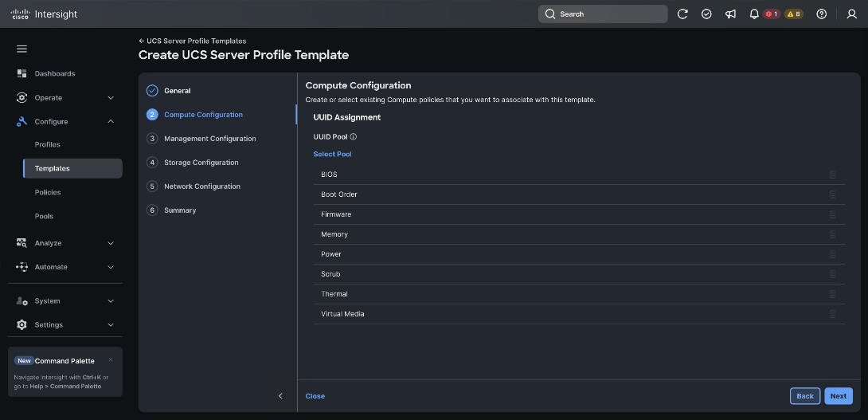Expand the System menu chevron
Screen dimensions: 868x420
point(111,301)
